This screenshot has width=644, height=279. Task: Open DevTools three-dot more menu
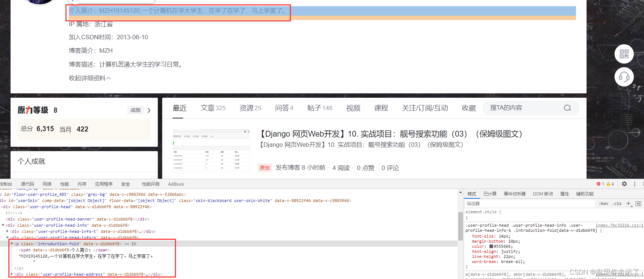635,184
